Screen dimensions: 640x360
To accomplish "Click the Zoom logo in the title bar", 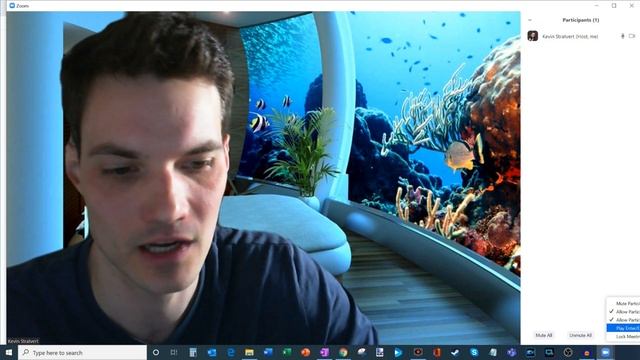I will [x=12, y=6].
